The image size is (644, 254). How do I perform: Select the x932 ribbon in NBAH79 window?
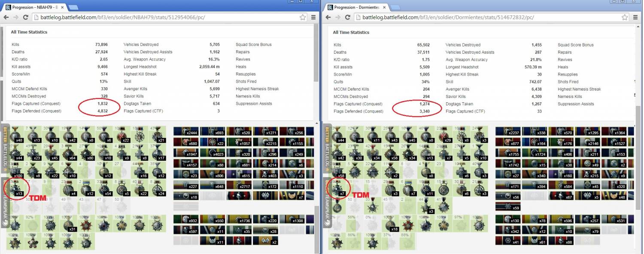tap(186, 219)
